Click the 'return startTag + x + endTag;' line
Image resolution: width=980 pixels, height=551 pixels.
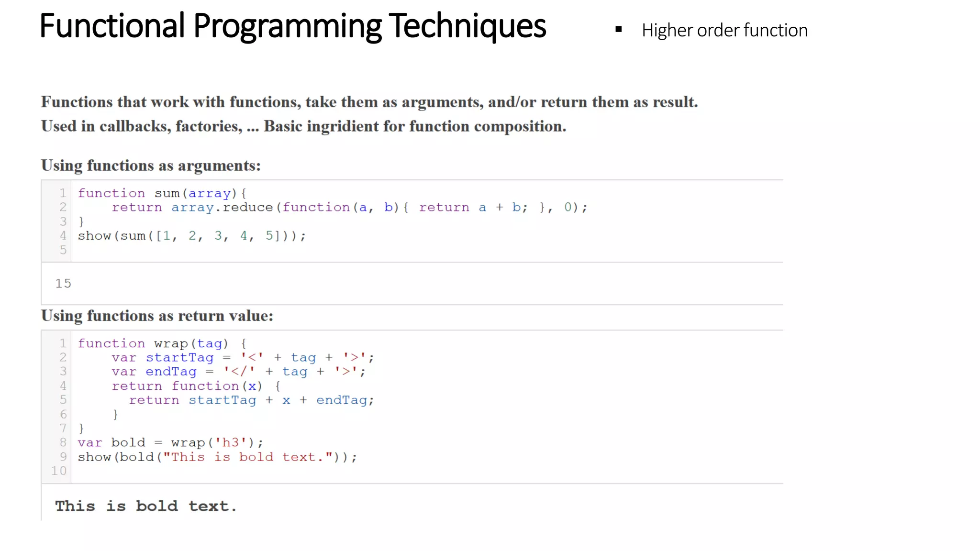coord(251,400)
